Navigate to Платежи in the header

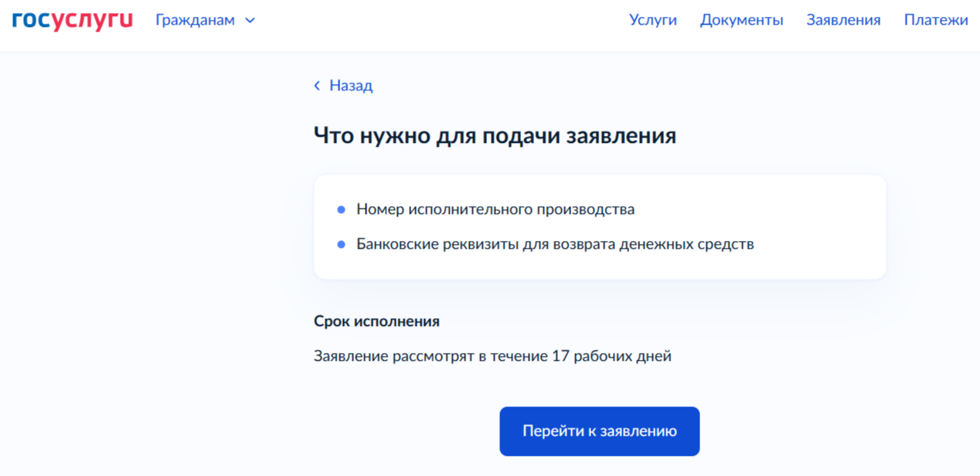pyautogui.click(x=935, y=20)
